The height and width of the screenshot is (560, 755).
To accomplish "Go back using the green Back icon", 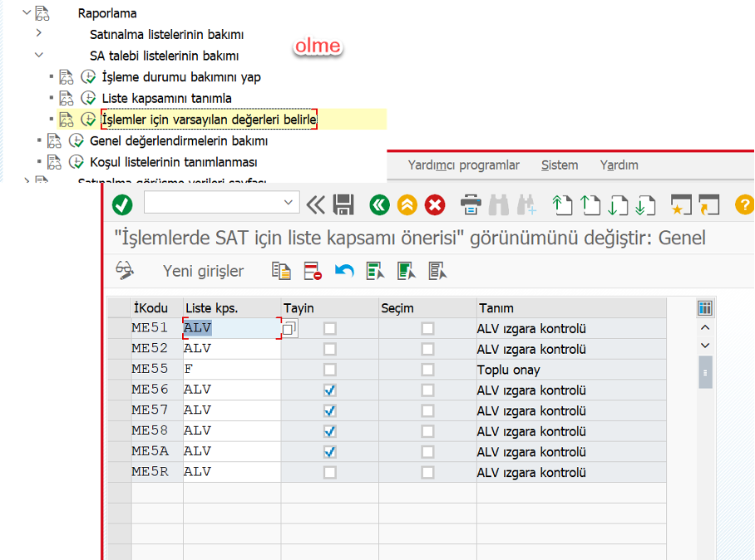I will click(379, 205).
